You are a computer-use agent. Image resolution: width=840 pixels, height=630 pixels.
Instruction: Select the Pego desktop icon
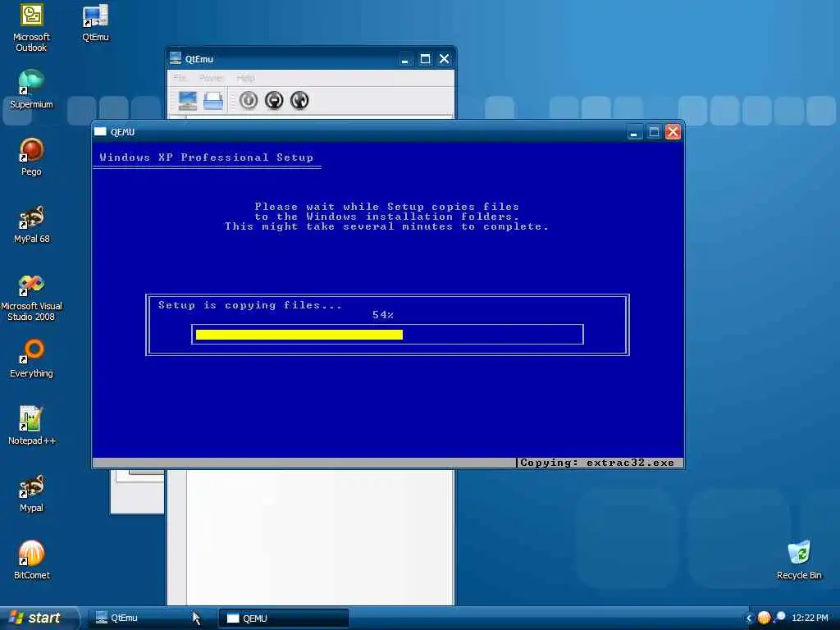31,157
